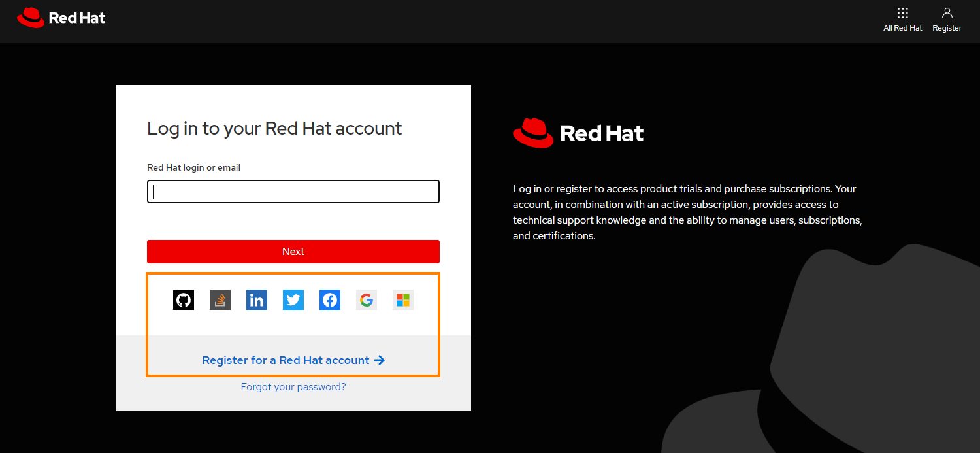Click the large Red Hat logo beside form
This screenshot has height=453, width=980.
pos(578,133)
